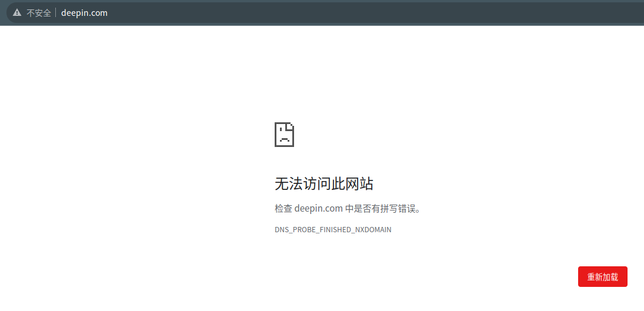Click the sad page error icon
Screen dimensions: 644x311
284,135
